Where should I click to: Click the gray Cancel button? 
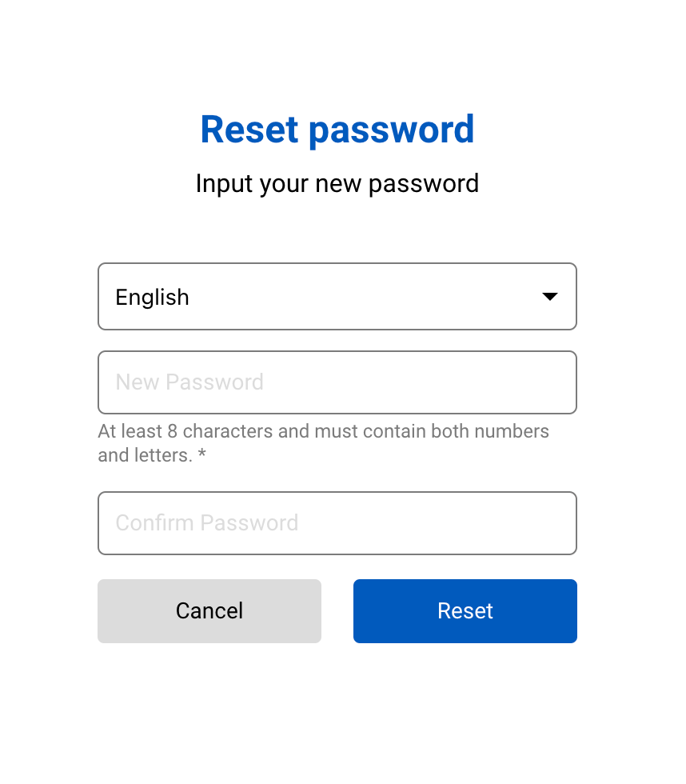coord(209,610)
